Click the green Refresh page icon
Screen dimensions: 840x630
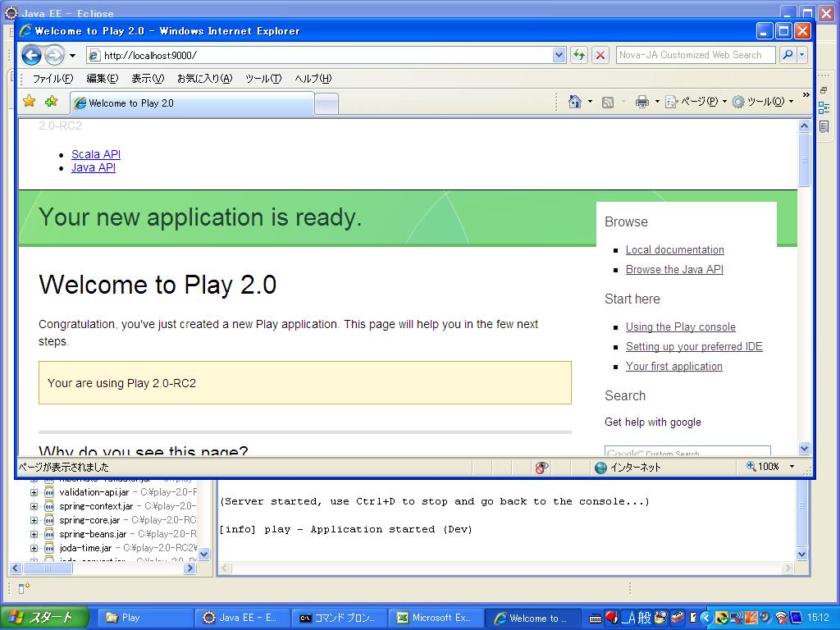pos(578,55)
